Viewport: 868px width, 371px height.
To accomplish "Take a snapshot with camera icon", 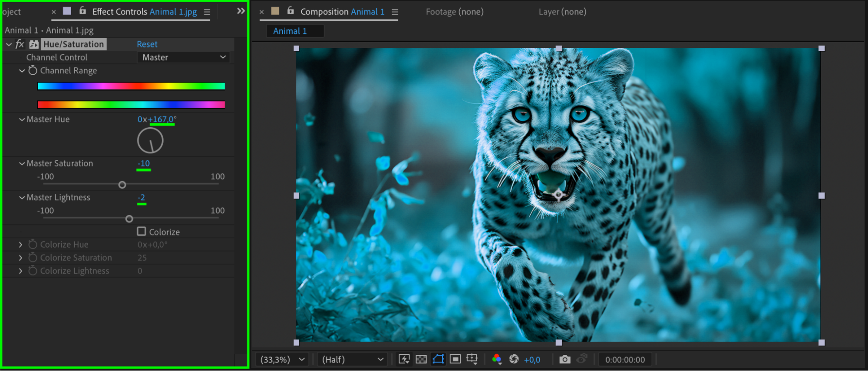I will 564,359.
